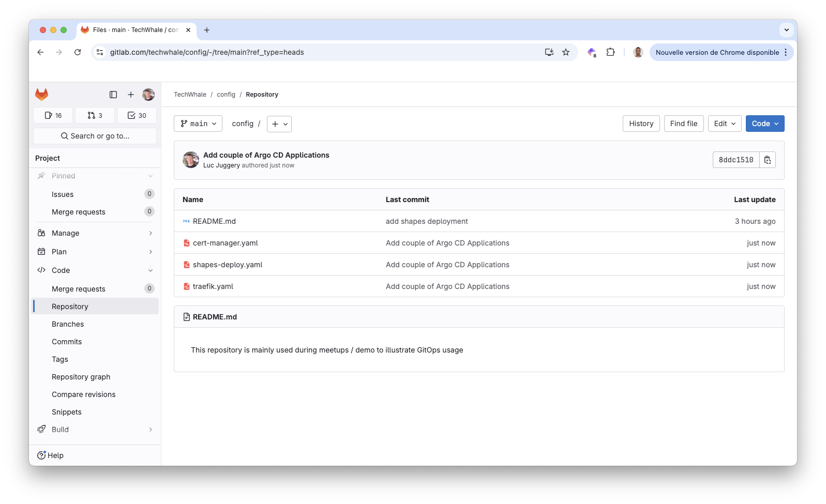Click the commit author avatar

click(191, 160)
